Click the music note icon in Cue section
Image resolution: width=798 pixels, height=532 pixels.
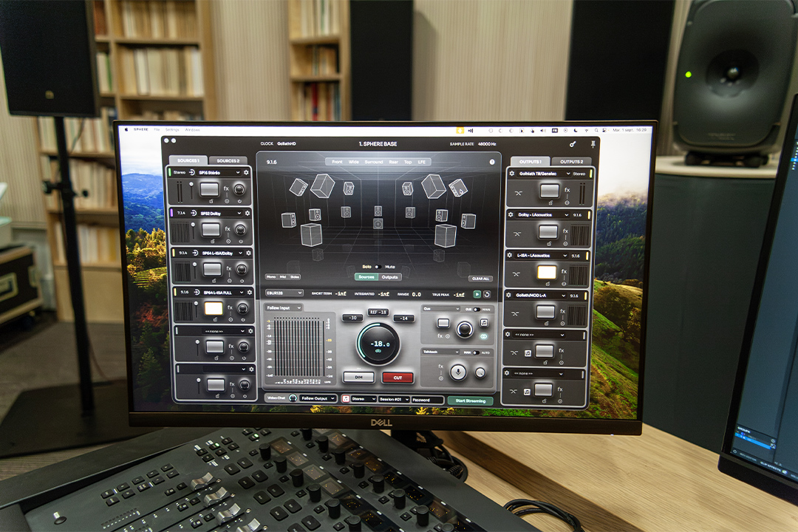pos(484,323)
